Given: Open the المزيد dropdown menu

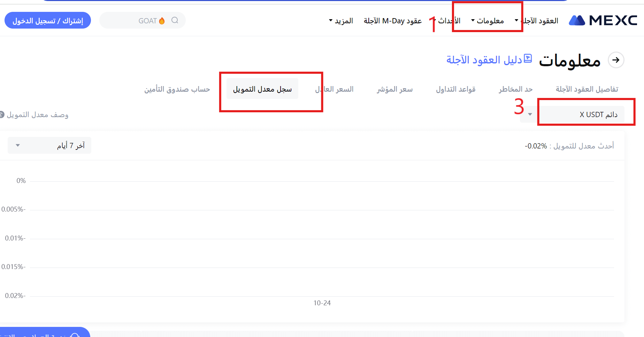Looking at the screenshot, I should point(341,21).
